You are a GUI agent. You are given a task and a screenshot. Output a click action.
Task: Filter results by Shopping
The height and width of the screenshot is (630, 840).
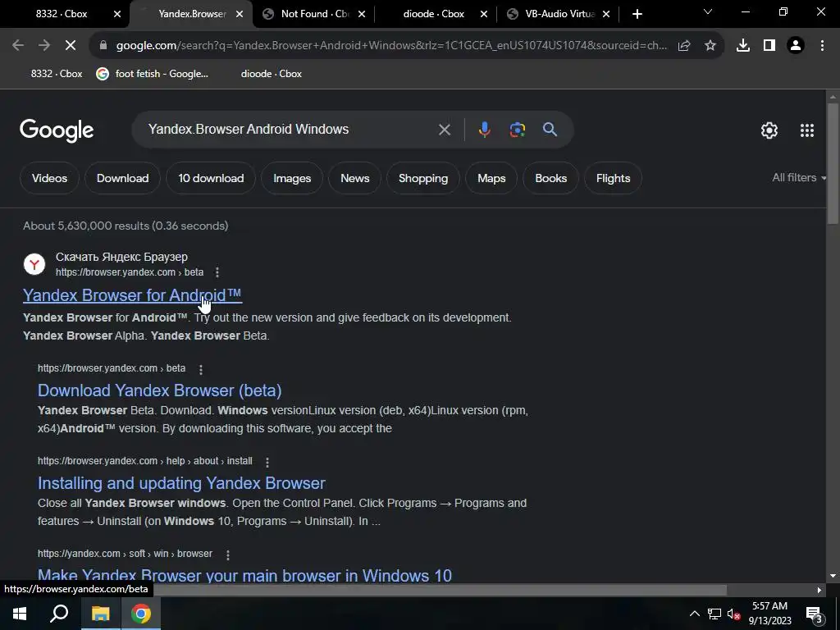pos(423,178)
